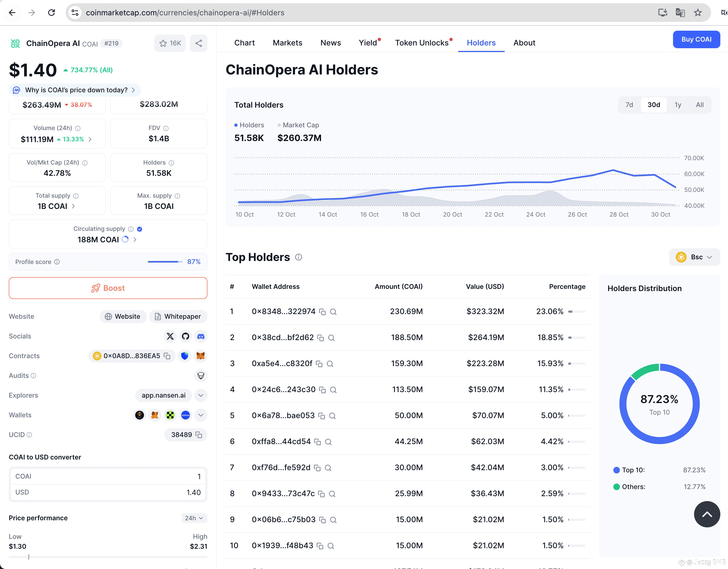Open the GitHub social icon
Image resolution: width=728 pixels, height=569 pixels.
pyautogui.click(x=185, y=336)
